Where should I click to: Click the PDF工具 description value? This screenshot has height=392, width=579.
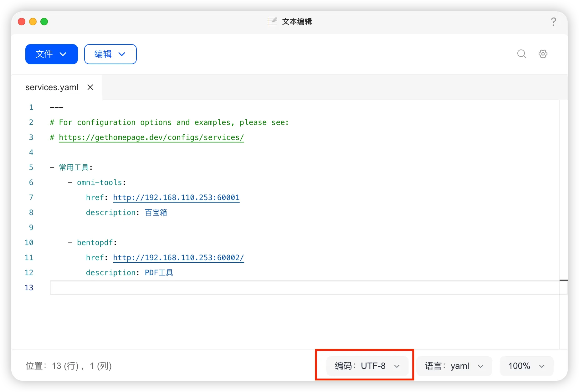(159, 273)
